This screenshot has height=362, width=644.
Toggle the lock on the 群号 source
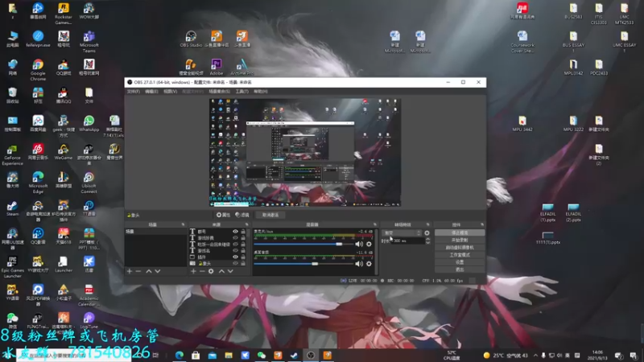pos(243,232)
